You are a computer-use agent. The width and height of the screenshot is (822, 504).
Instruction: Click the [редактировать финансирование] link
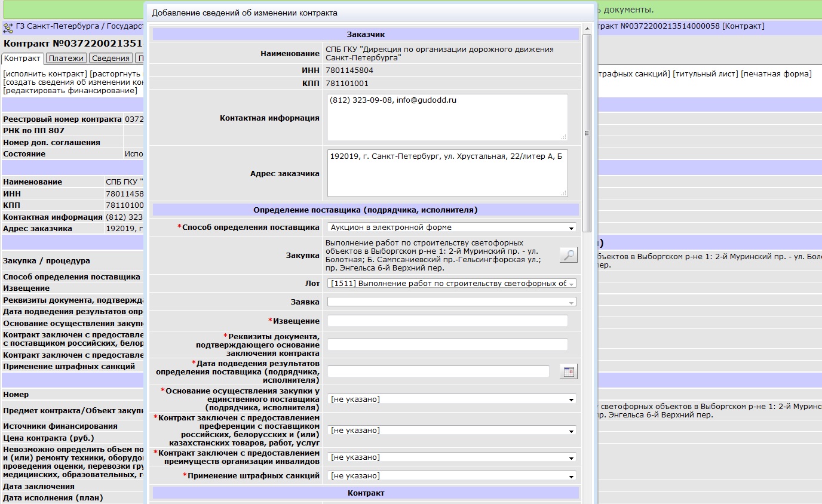click(x=70, y=91)
